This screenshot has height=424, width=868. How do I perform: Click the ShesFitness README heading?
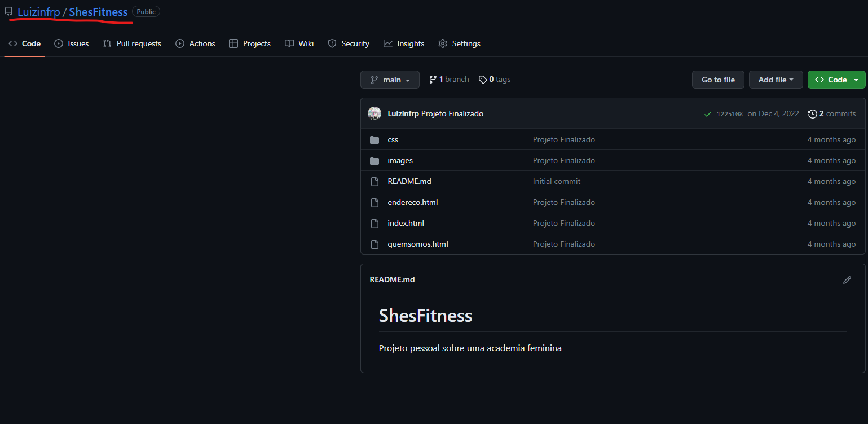[425, 315]
